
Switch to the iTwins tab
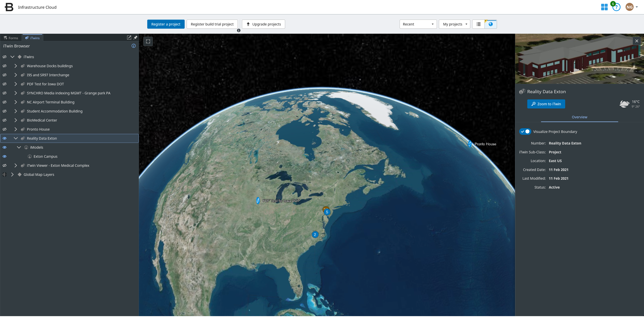coord(33,38)
